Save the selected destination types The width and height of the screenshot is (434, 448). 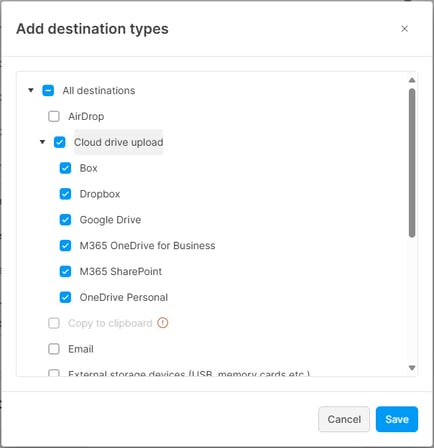click(x=397, y=419)
